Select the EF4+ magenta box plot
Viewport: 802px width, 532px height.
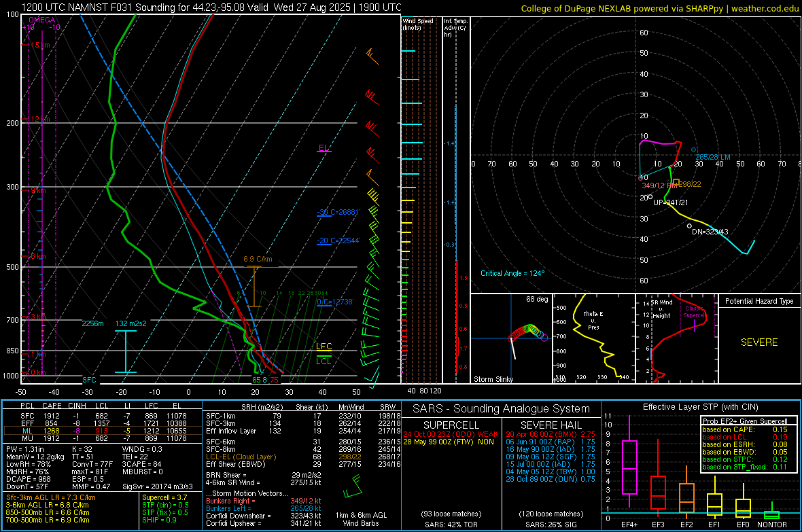(x=629, y=463)
